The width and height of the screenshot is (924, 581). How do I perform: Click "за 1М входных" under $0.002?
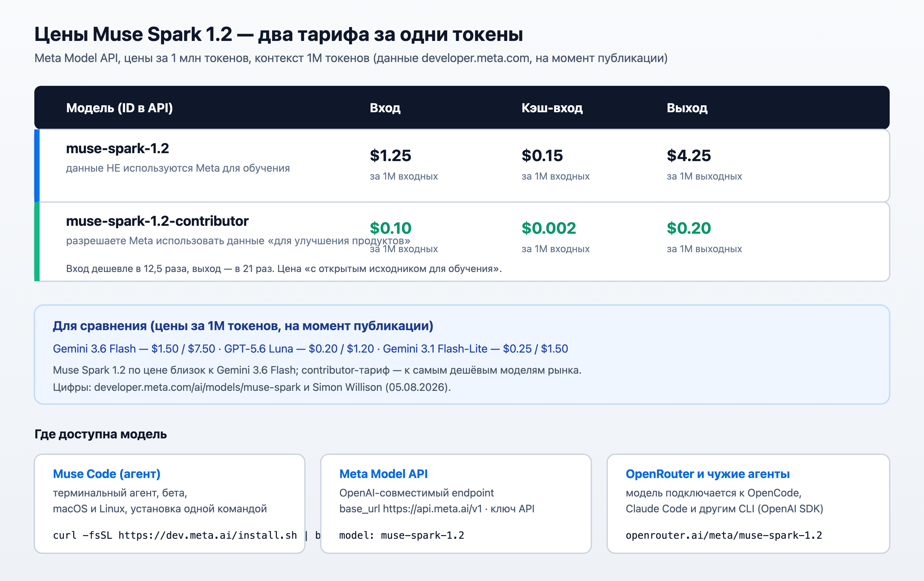point(555,249)
